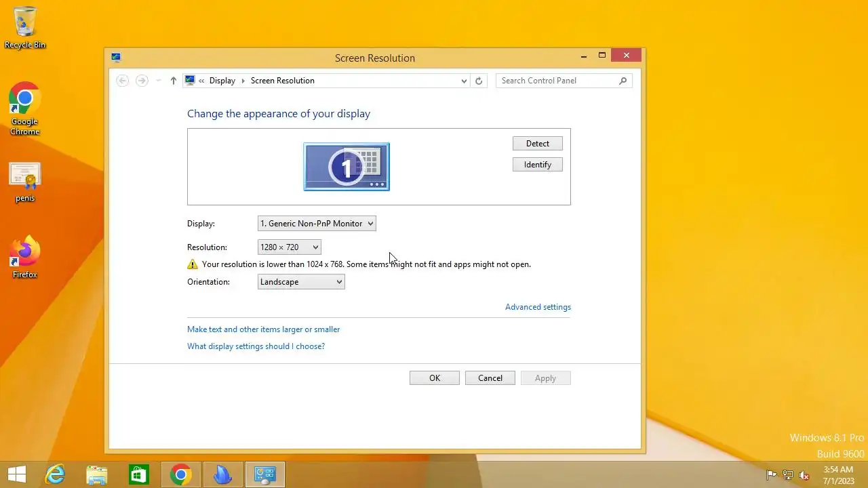
Task: Go up one level to Display
Action: pos(174,81)
